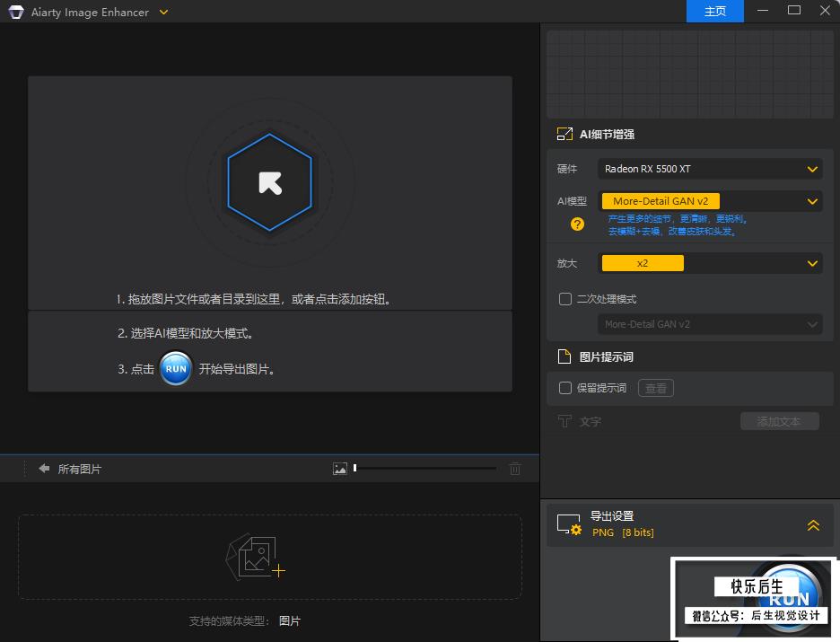
Task: Click the PNG [8 bits] format text
Action: pos(623,532)
